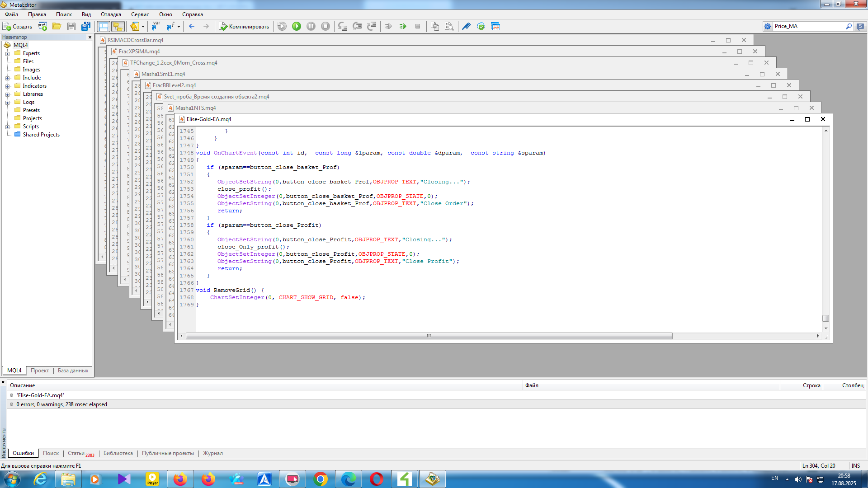Screen dimensions: 868x488
Task: Click the green Start debugging play icon
Action: tap(297, 26)
